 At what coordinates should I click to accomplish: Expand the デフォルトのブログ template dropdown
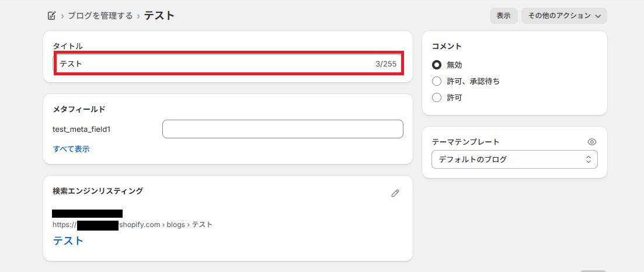pyautogui.click(x=514, y=159)
